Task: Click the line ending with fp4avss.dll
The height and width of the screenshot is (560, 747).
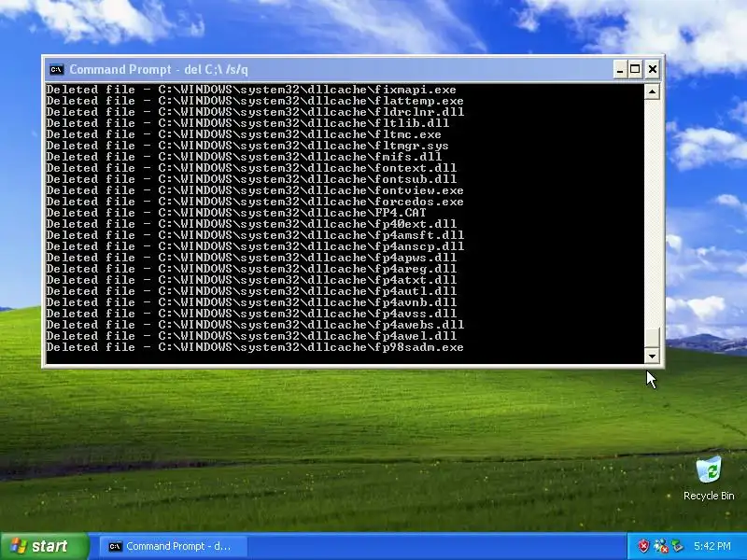Action: tap(251, 314)
